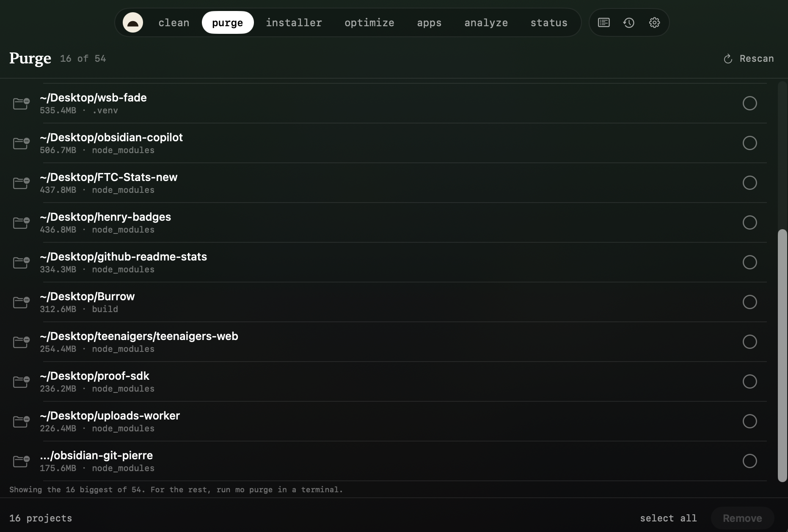Open the log viewer icon

click(x=603, y=22)
